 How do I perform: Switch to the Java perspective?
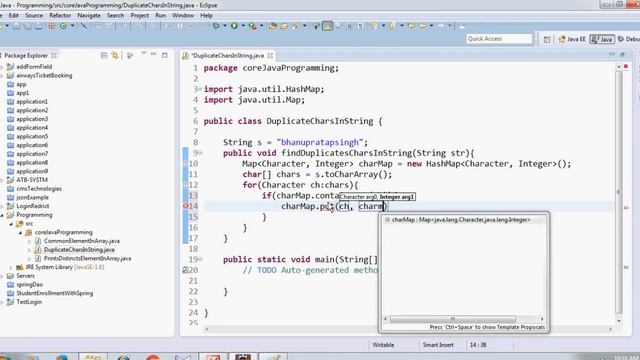click(602, 39)
